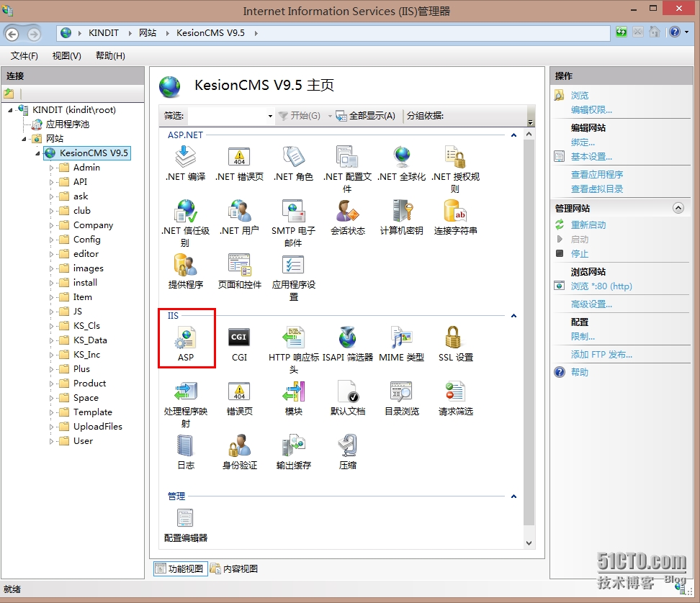Expand the KS_Data folder node
700x603 pixels.
point(51,341)
